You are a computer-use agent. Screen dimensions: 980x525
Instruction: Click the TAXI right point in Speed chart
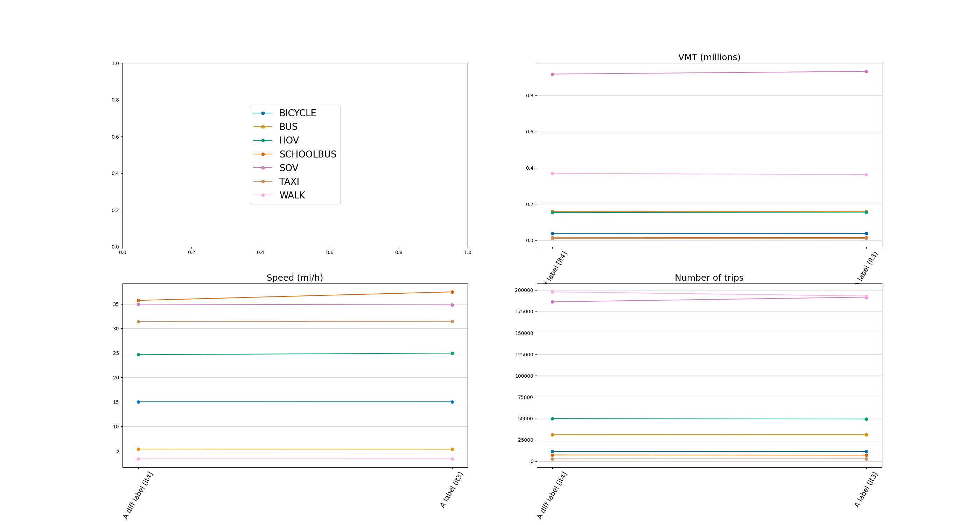[452, 321]
